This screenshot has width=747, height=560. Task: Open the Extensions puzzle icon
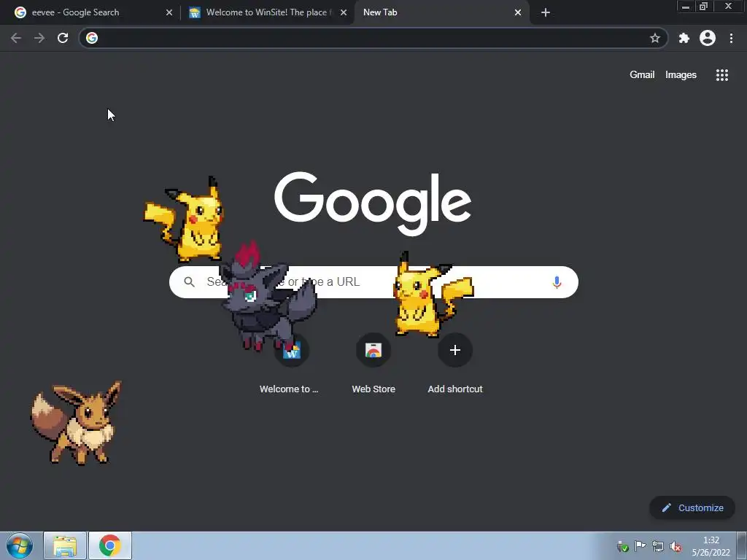click(684, 38)
